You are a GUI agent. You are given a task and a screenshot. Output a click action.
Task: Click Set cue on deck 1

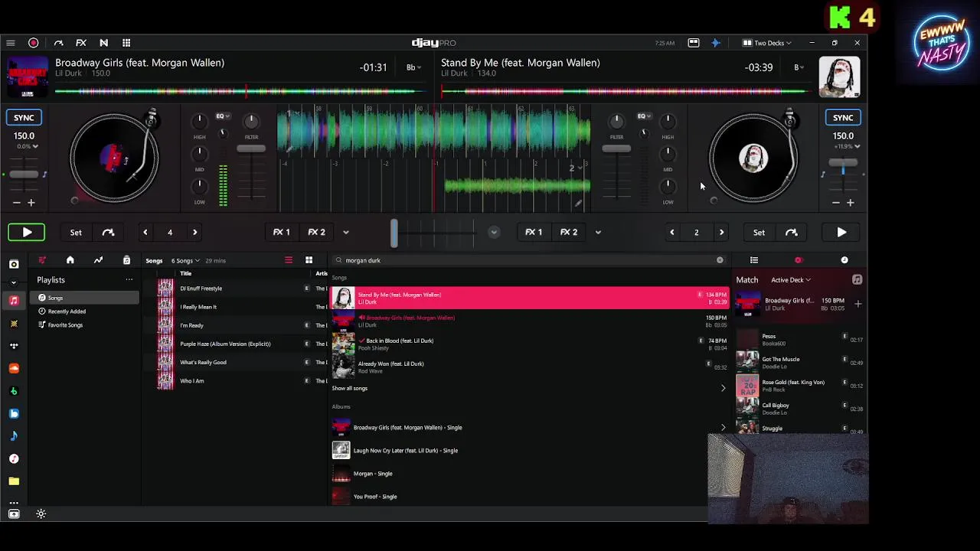click(x=76, y=232)
